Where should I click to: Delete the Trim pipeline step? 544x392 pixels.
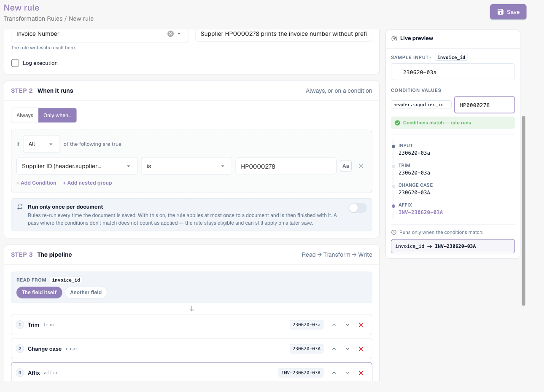click(361, 325)
